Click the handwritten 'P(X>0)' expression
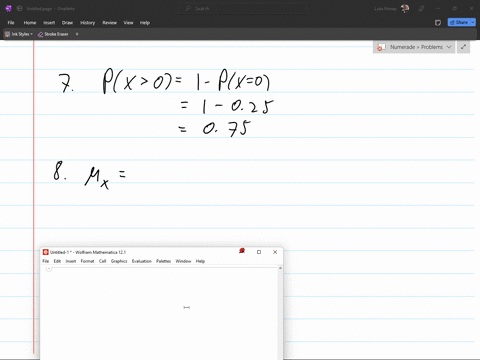The width and height of the screenshot is (480, 360). click(137, 81)
